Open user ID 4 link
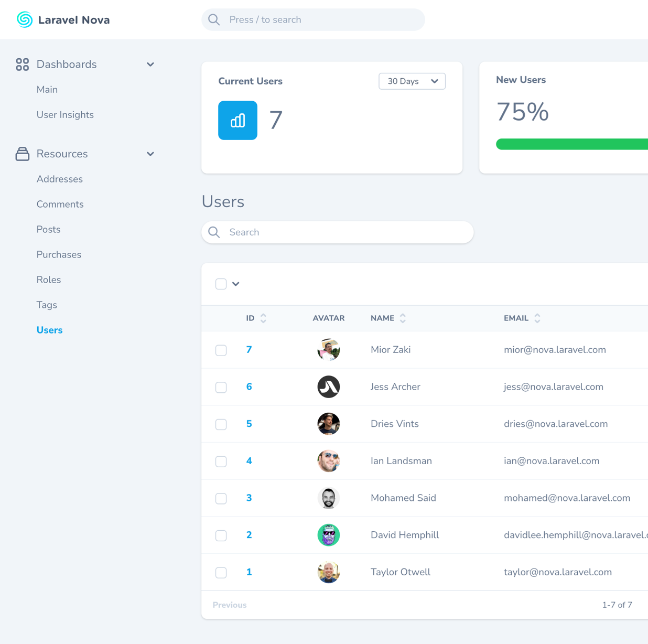 pyautogui.click(x=249, y=461)
